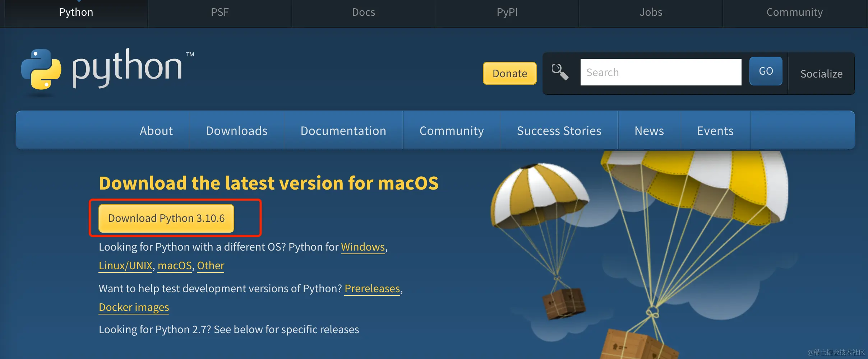Expand the Socialize menu
This screenshot has width=868, height=359.
[821, 74]
